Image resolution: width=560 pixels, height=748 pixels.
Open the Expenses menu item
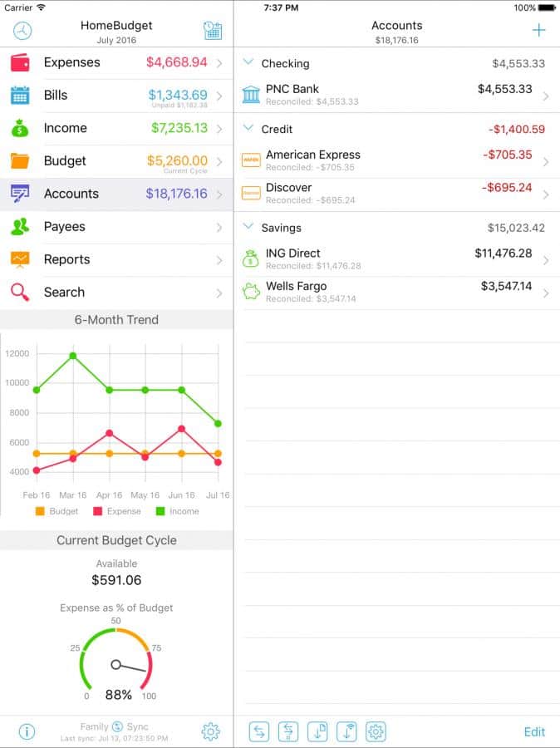pos(116,62)
